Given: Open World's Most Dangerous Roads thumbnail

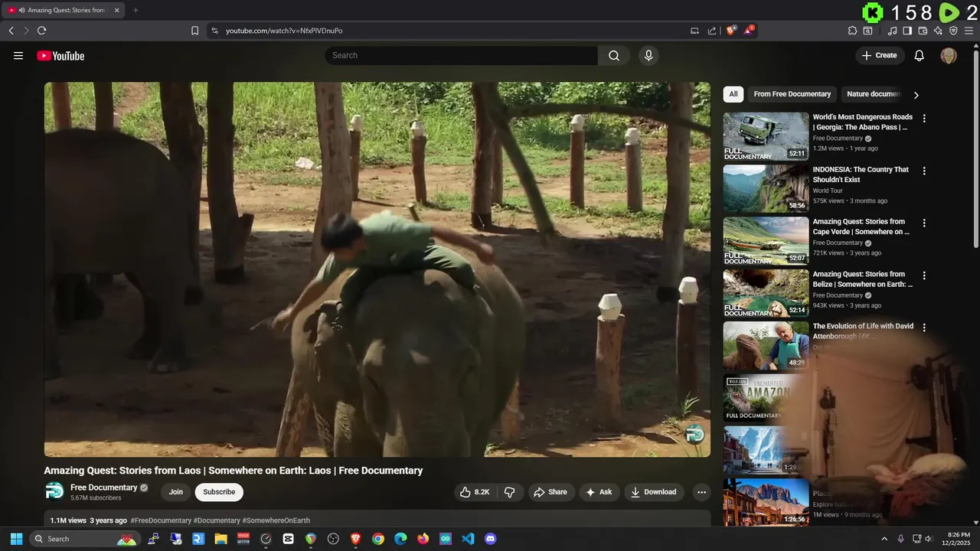Looking at the screenshot, I should (766, 136).
